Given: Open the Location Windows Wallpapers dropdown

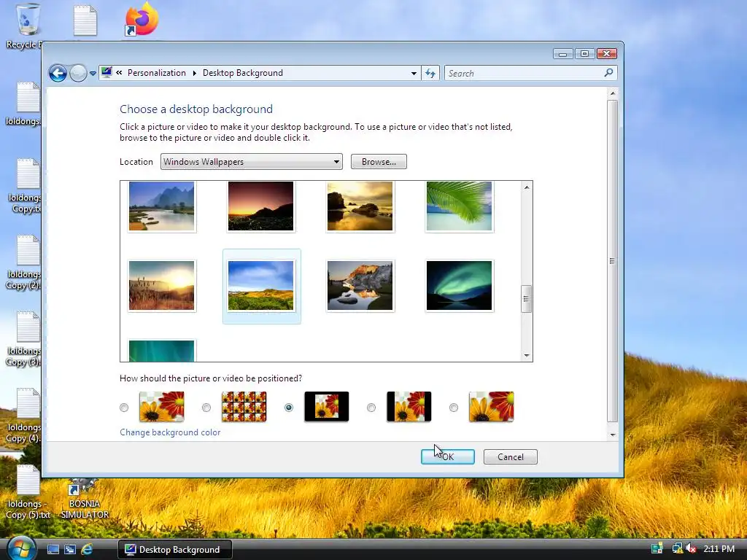Looking at the screenshot, I should (252, 161).
